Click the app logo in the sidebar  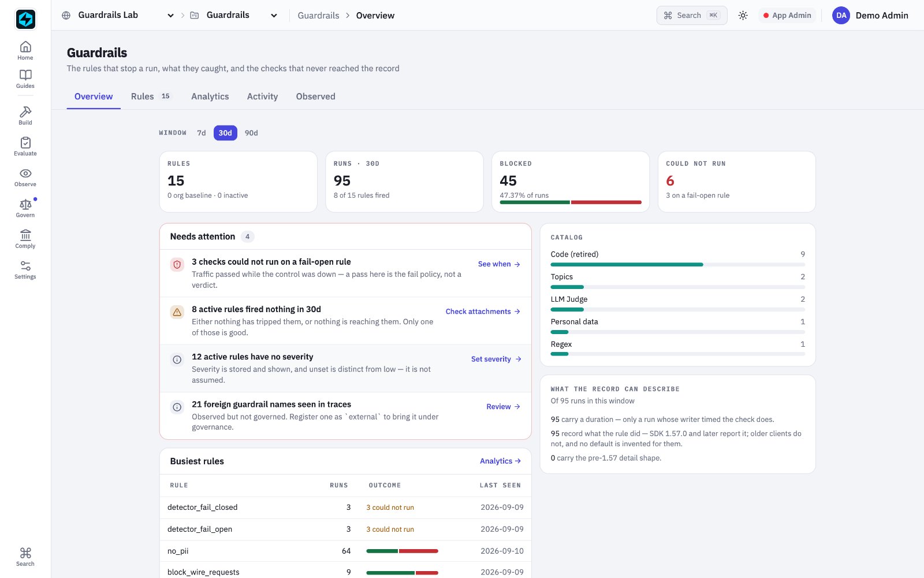pyautogui.click(x=25, y=19)
